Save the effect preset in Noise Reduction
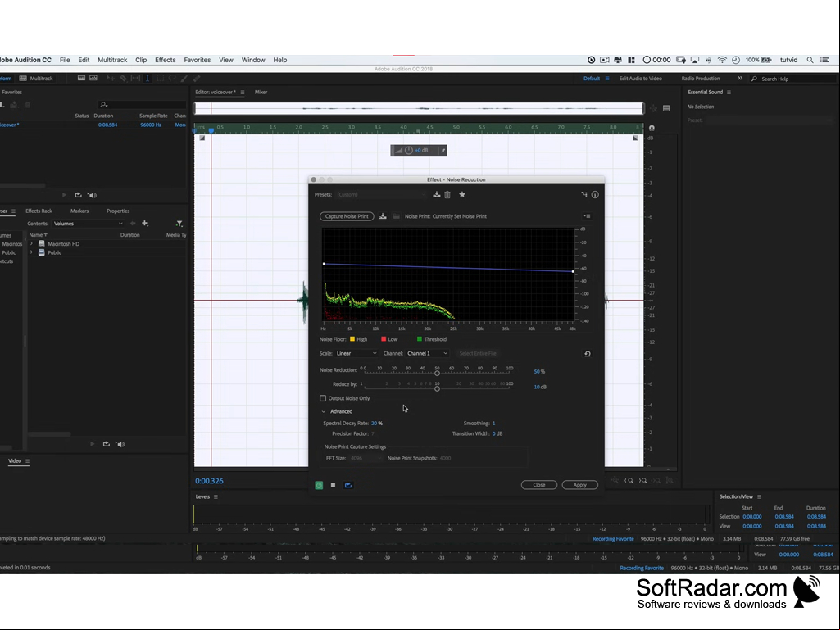The width and height of the screenshot is (840, 630). 437,194
